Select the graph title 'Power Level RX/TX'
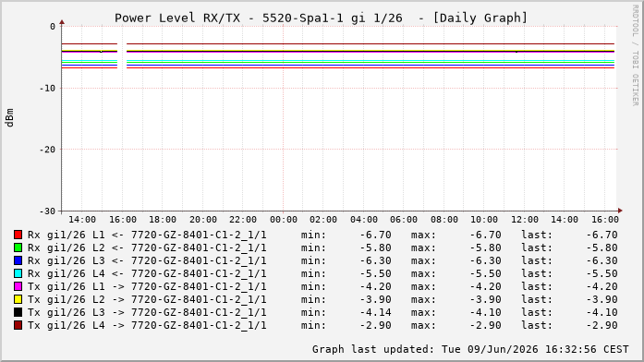This screenshot has width=644, height=362. [x=177, y=18]
